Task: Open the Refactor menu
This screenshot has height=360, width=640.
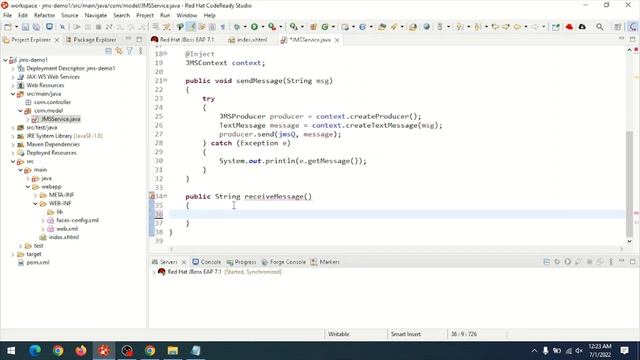Action: click(44, 15)
